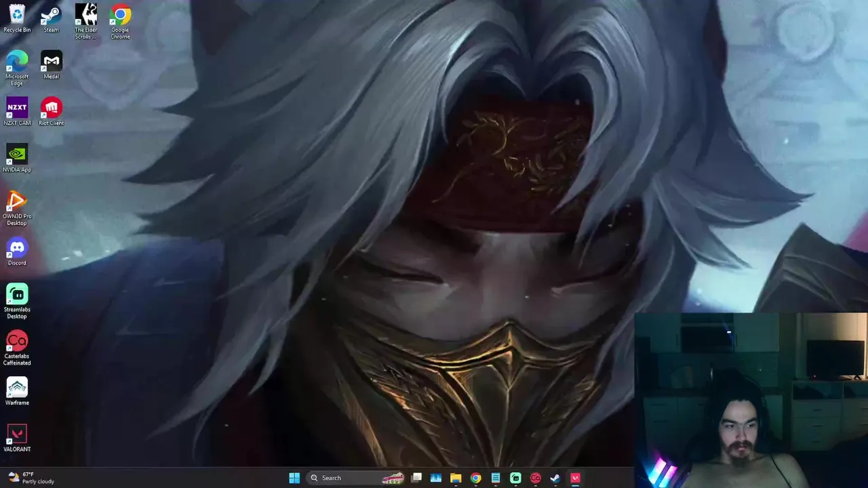Open the weather widget showing 67°F
The height and width of the screenshot is (488, 868).
[x=31, y=478]
